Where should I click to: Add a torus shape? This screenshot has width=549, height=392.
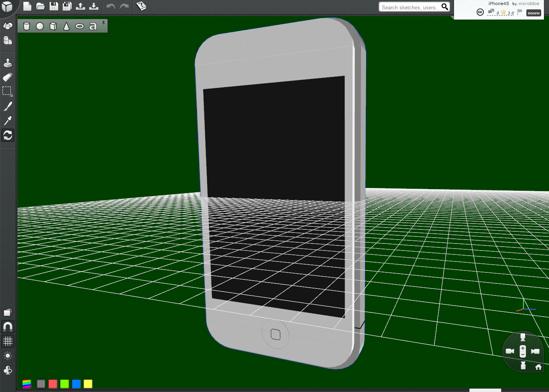pyautogui.click(x=80, y=26)
